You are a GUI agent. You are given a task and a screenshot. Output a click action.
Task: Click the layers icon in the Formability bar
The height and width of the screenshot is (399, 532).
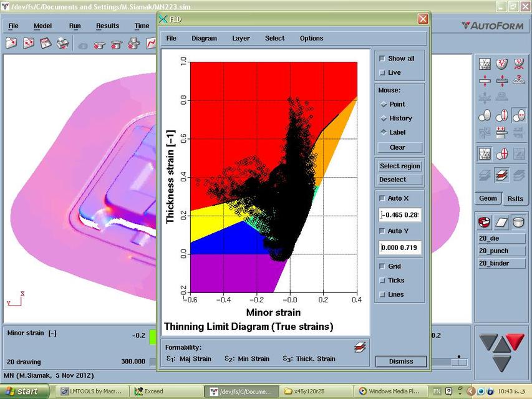[360, 347]
